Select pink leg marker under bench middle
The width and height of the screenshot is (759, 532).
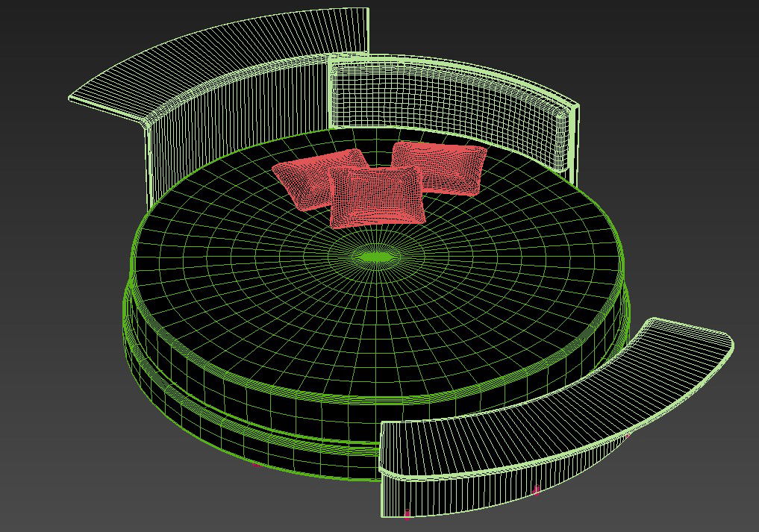pos(537,490)
